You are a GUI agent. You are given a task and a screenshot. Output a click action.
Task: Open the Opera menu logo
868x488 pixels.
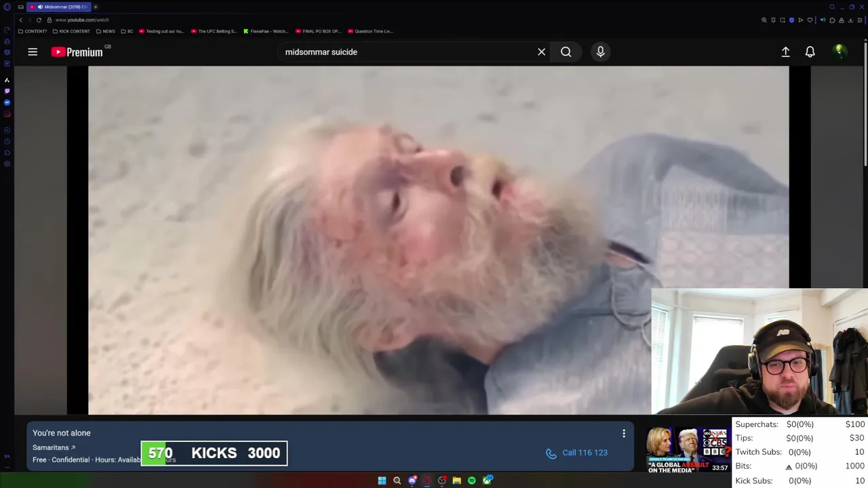[x=7, y=7]
